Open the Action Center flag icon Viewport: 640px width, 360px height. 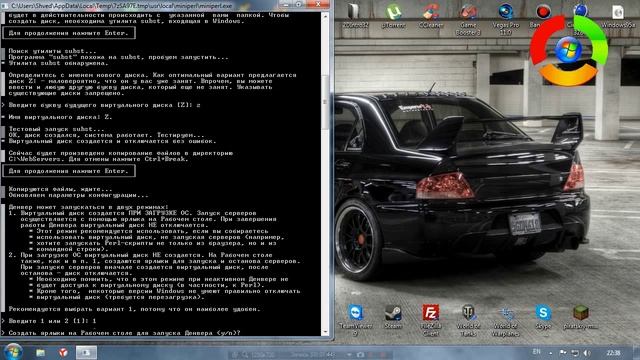pyautogui.click(x=563, y=353)
